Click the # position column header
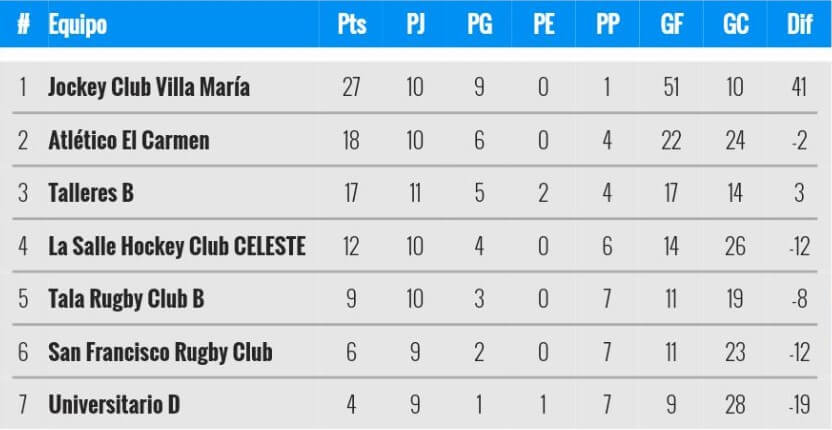Image resolution: width=832 pixels, height=430 pixels. 22,25
